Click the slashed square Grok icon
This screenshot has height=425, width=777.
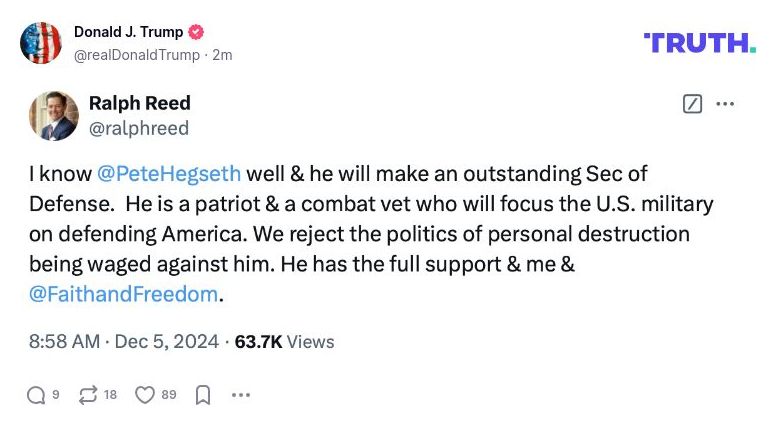(692, 104)
